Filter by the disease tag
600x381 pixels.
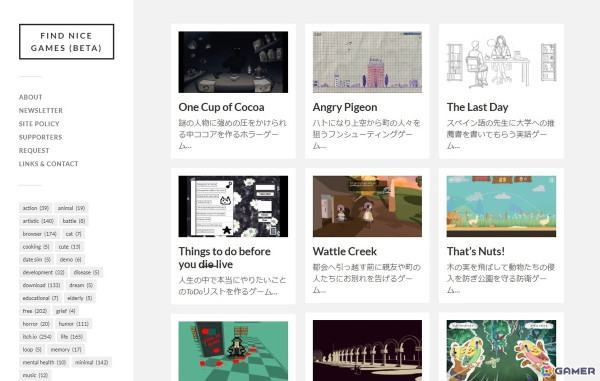click(x=86, y=272)
